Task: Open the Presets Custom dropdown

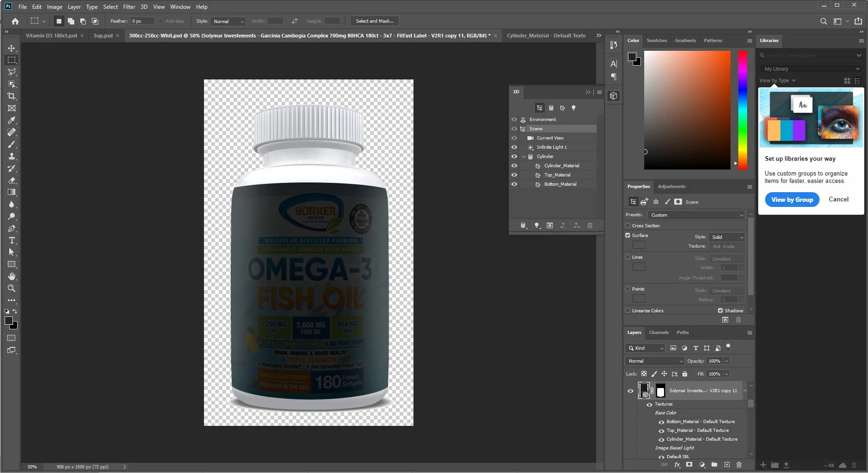Action: tap(696, 215)
